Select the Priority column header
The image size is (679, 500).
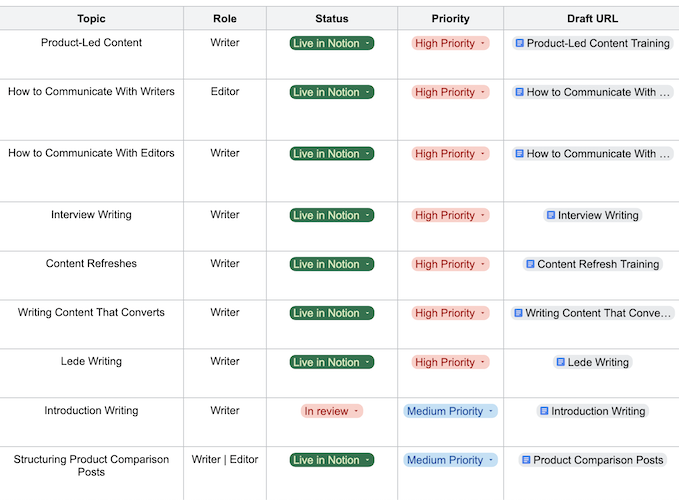(450, 19)
